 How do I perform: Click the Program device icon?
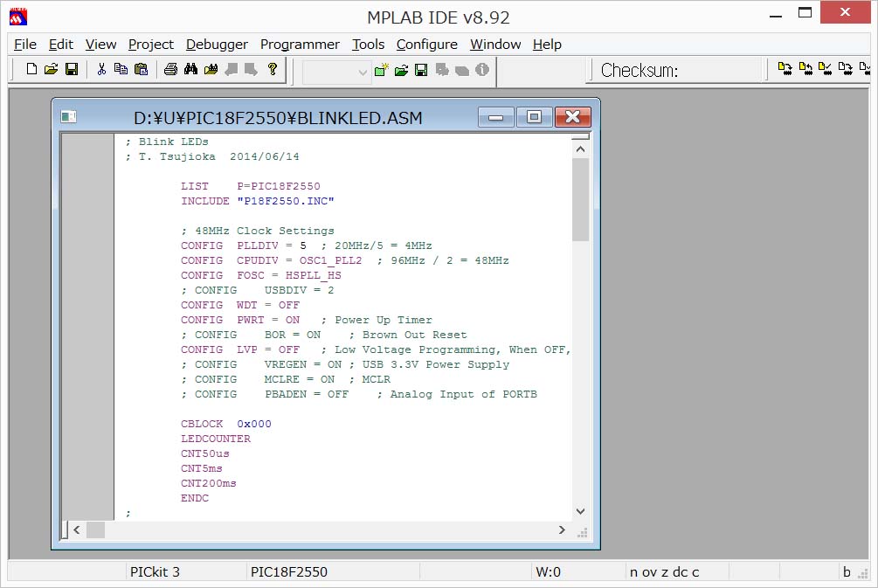(x=785, y=69)
